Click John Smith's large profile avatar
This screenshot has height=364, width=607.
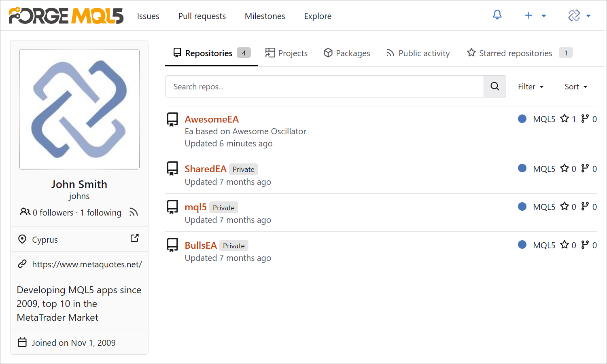tap(79, 109)
